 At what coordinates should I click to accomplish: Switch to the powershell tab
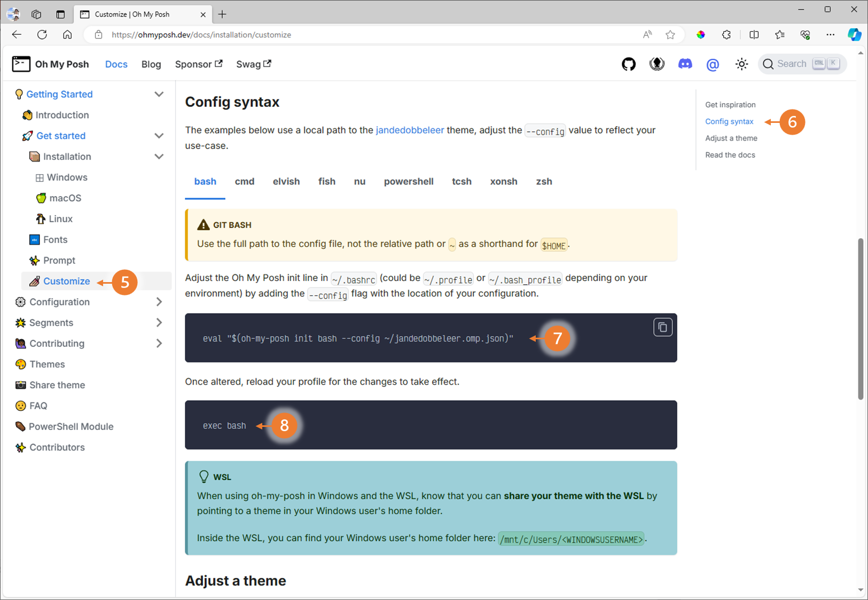(409, 182)
